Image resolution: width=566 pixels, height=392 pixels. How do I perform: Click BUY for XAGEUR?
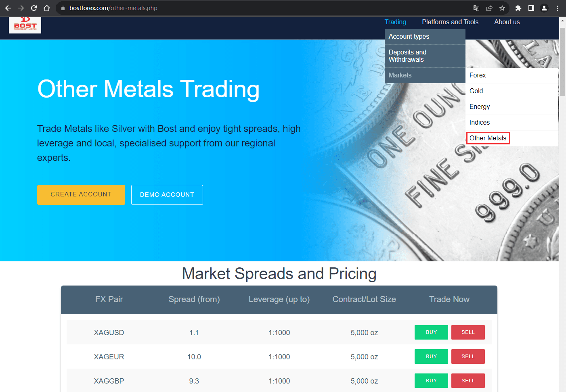point(431,357)
